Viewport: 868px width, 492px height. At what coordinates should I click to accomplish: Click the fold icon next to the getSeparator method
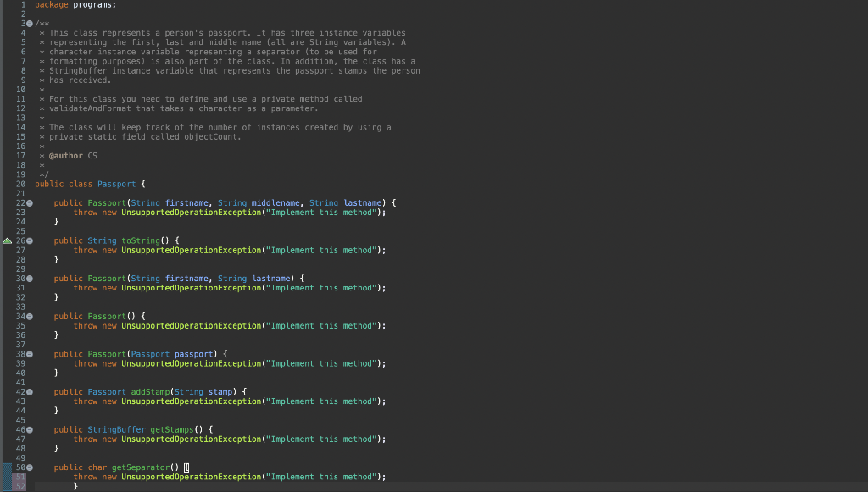pos(28,467)
